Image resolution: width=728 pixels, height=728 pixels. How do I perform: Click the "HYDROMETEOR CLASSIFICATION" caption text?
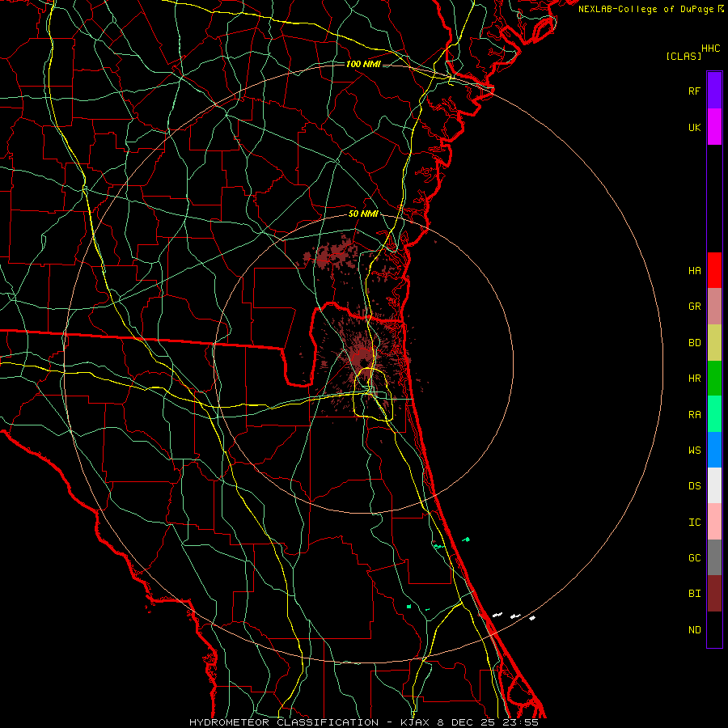point(284,722)
